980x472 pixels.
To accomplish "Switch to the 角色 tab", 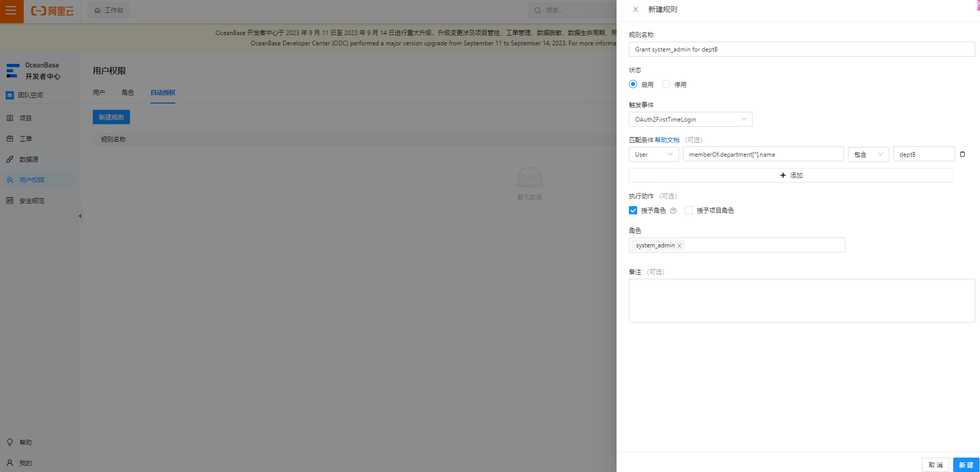I will pos(128,93).
